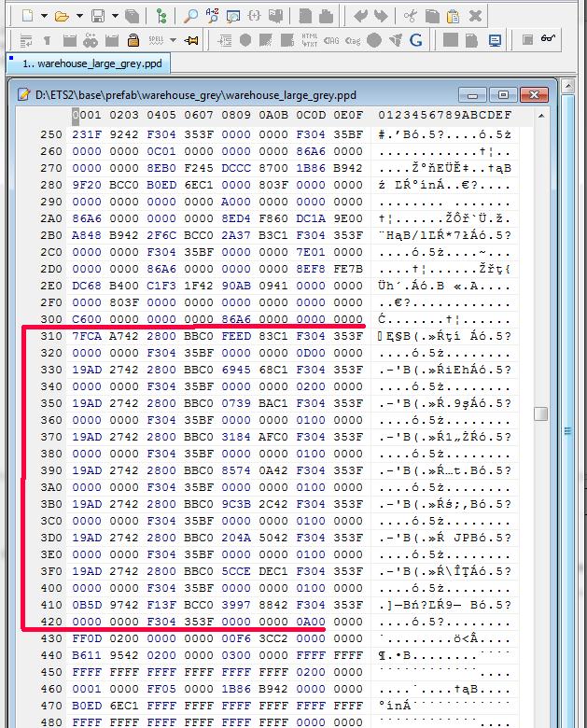Click the Open folder icon
Viewport: 587px width, 728px height.
62,16
